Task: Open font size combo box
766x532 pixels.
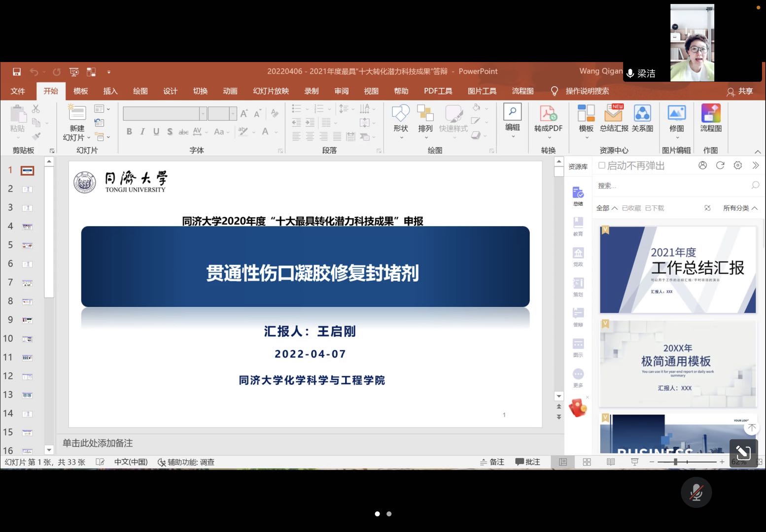Action: [222, 114]
